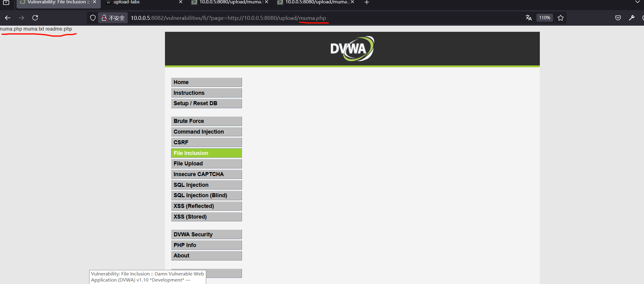Open DVWA Security settings

pos(207,234)
